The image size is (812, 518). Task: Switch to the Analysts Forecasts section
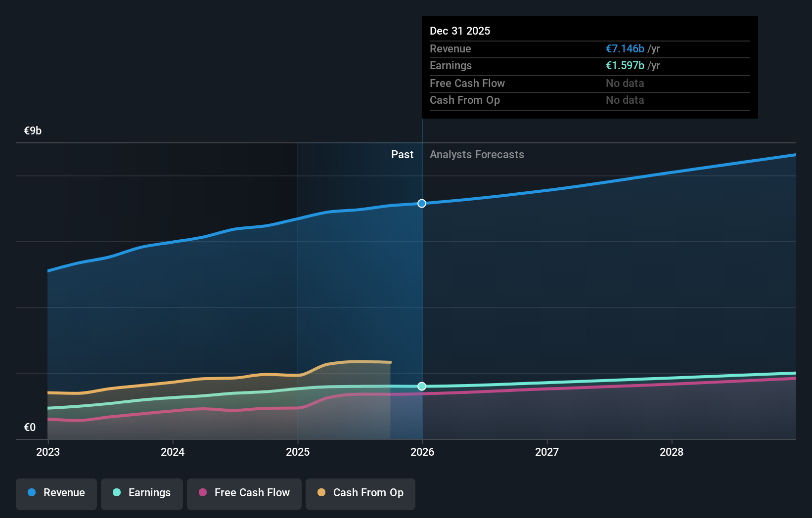[476, 154]
